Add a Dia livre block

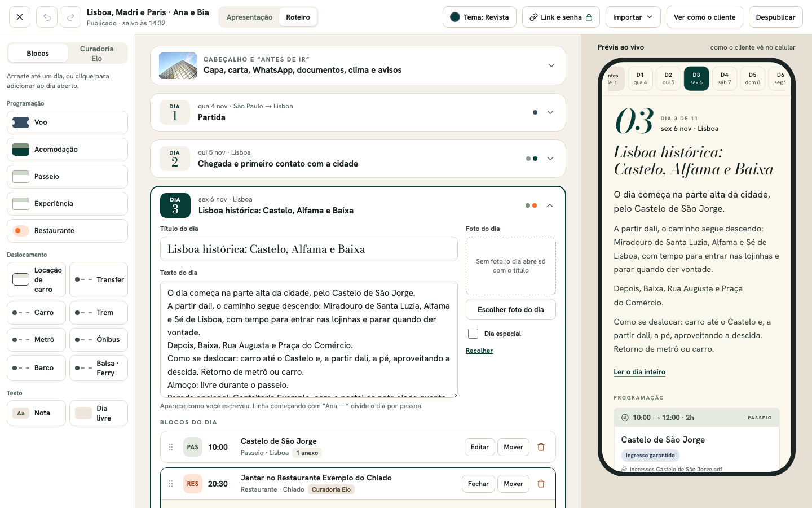tap(99, 413)
